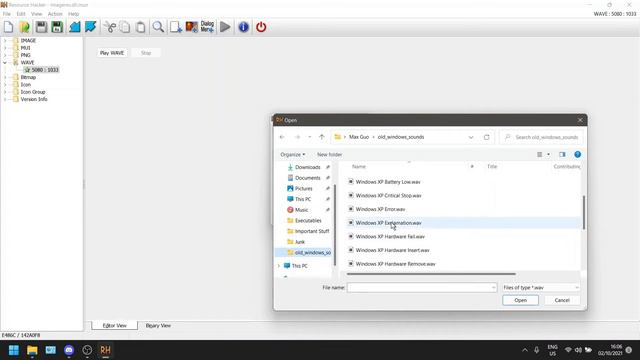Cancel the Open dialog
The height and width of the screenshot is (360, 640).
pyautogui.click(x=562, y=300)
